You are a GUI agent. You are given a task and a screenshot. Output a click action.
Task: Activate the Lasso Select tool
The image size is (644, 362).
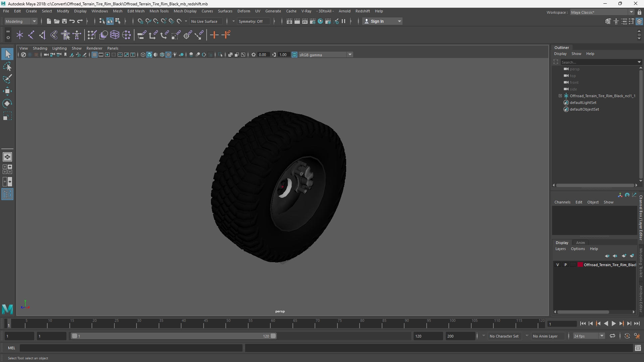point(7,67)
